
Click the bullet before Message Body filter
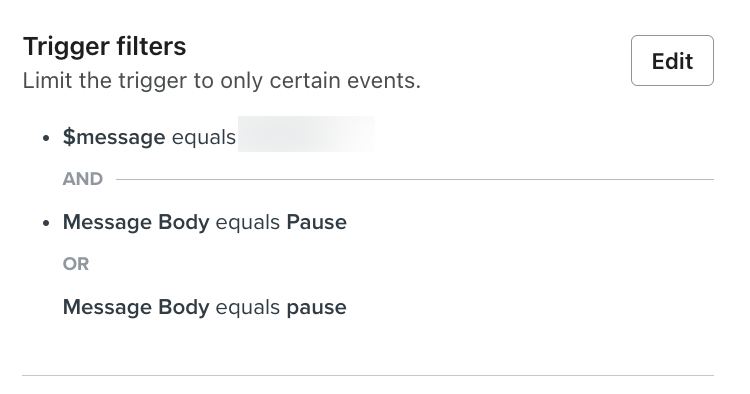pos(46,223)
